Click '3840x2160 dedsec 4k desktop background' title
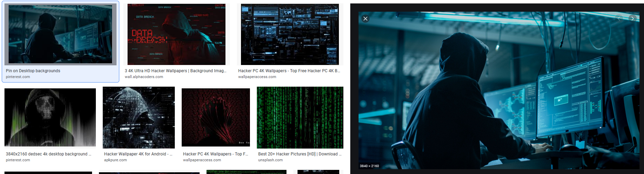Image resolution: width=644 pixels, height=174 pixels. (x=49, y=154)
